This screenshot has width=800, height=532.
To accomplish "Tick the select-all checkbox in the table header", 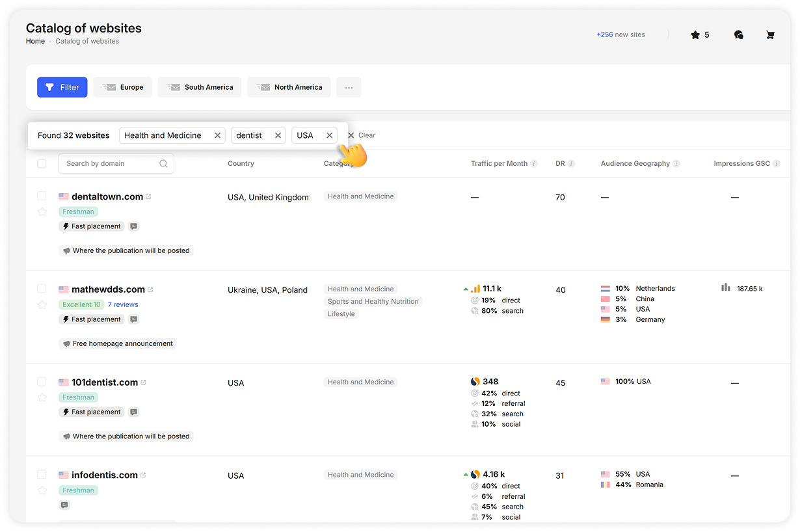I will coord(42,164).
